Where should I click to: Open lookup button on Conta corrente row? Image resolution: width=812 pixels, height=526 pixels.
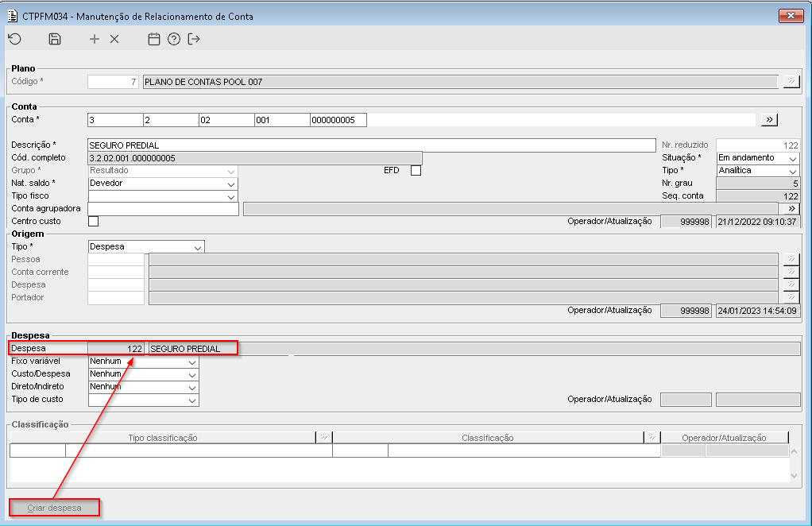(x=791, y=272)
